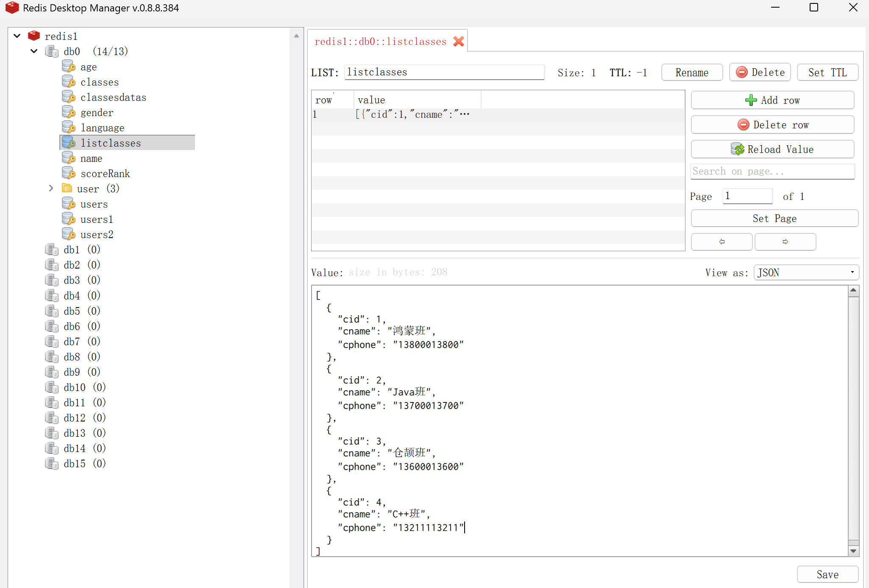The height and width of the screenshot is (588, 869).
Task: Collapse the db0 database node
Action: tap(34, 51)
